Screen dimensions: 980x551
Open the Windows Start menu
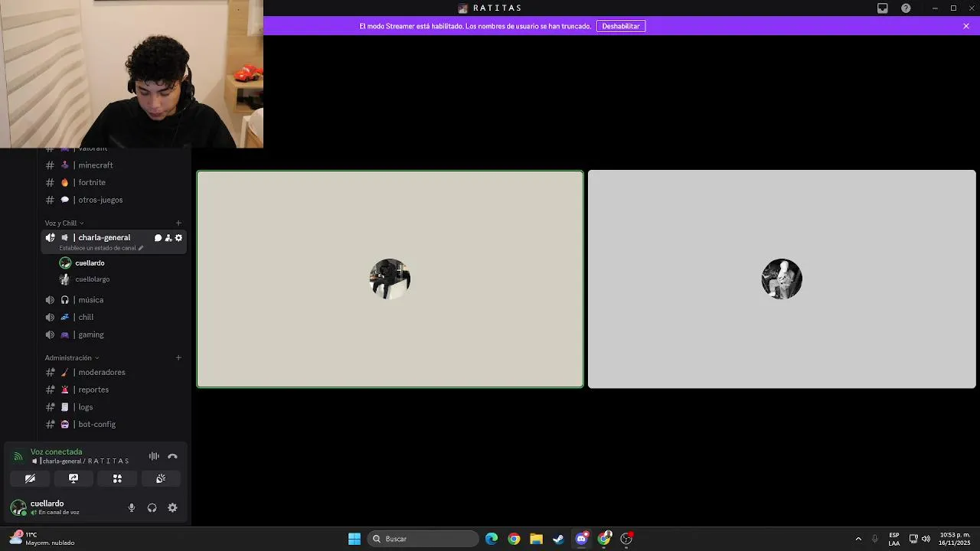click(x=354, y=539)
